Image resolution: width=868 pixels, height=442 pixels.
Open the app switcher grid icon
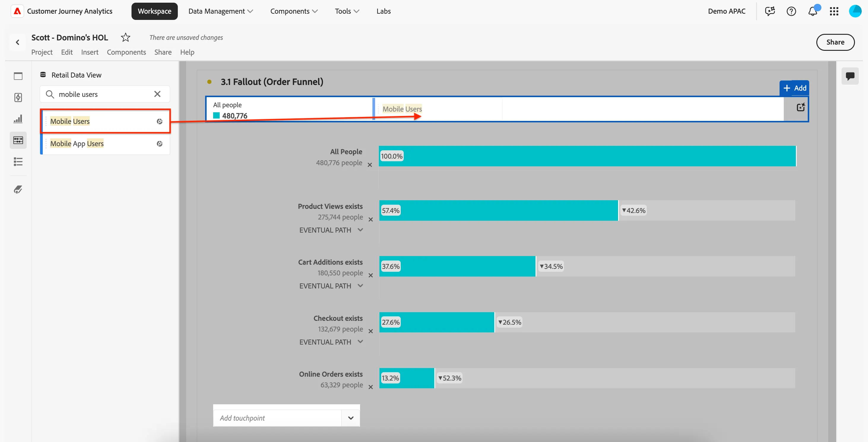click(834, 11)
